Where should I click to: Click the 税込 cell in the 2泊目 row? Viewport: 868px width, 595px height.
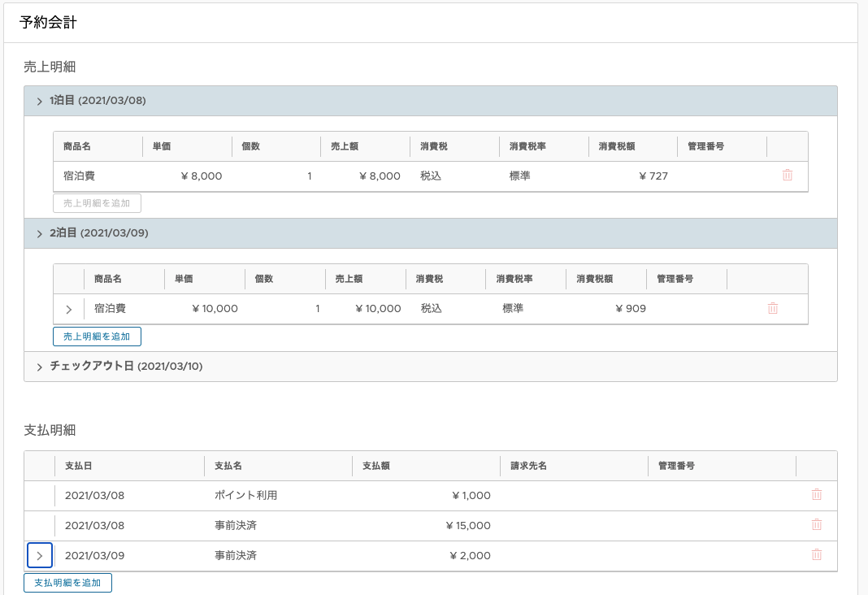point(432,308)
